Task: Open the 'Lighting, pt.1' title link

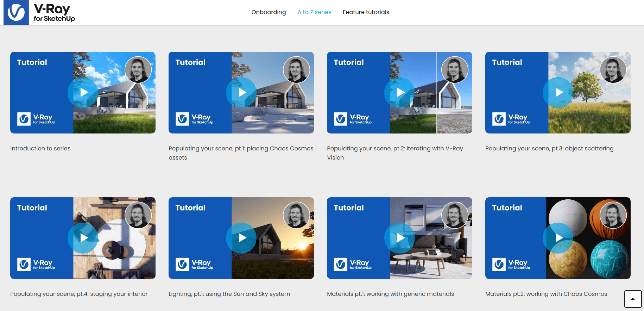Action: click(229, 294)
